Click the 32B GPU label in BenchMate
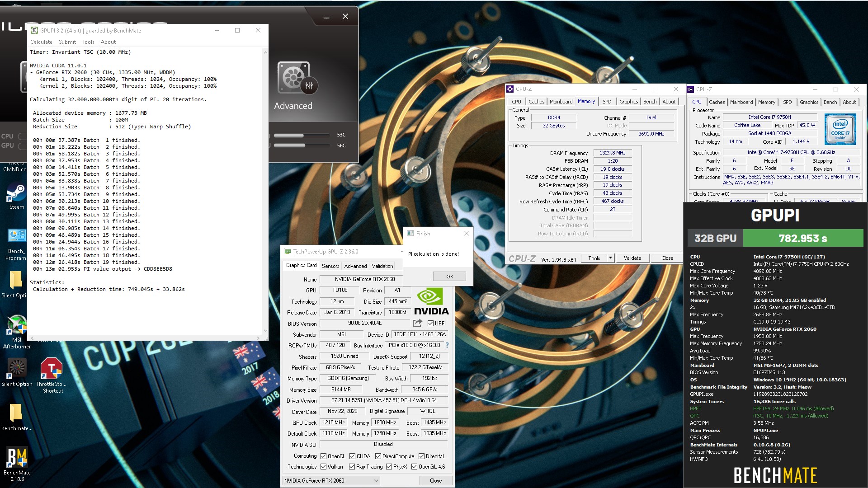 pyautogui.click(x=715, y=238)
